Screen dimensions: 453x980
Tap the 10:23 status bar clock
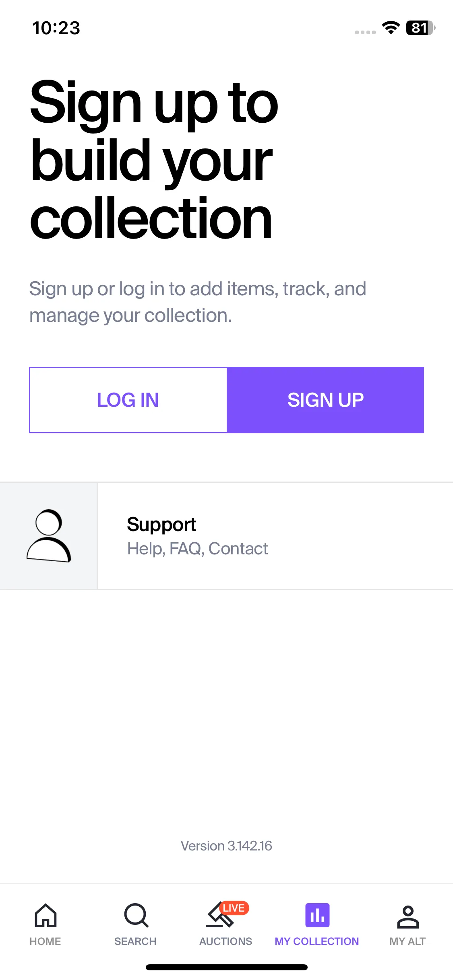click(x=56, y=28)
